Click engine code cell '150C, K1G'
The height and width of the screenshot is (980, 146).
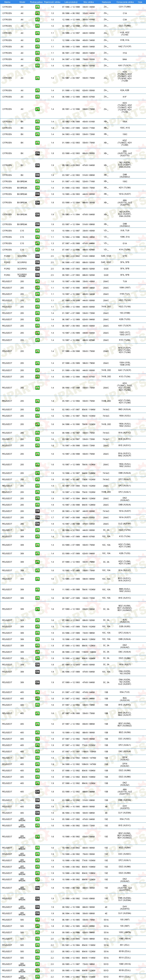[125, 128]
